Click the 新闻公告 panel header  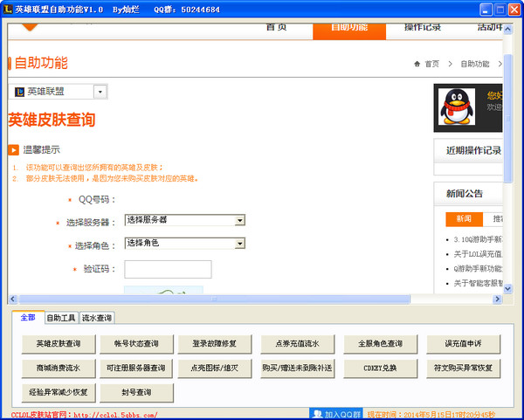468,194
